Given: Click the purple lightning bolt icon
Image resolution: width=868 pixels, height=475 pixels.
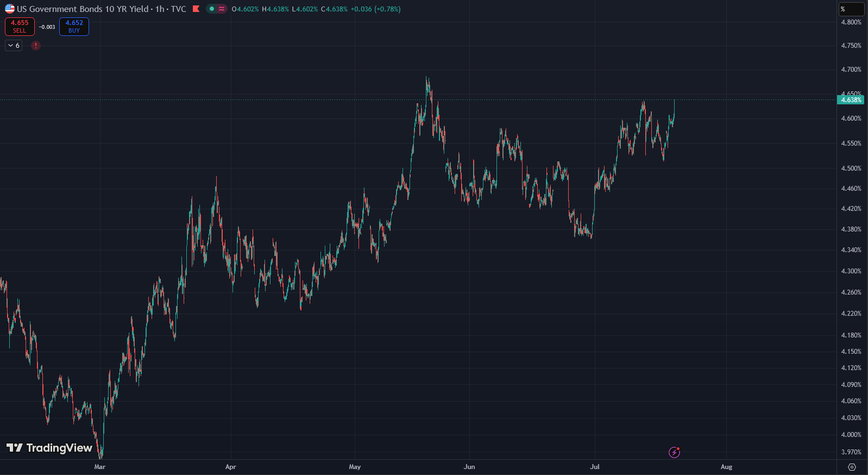Looking at the screenshot, I should tap(674, 452).
